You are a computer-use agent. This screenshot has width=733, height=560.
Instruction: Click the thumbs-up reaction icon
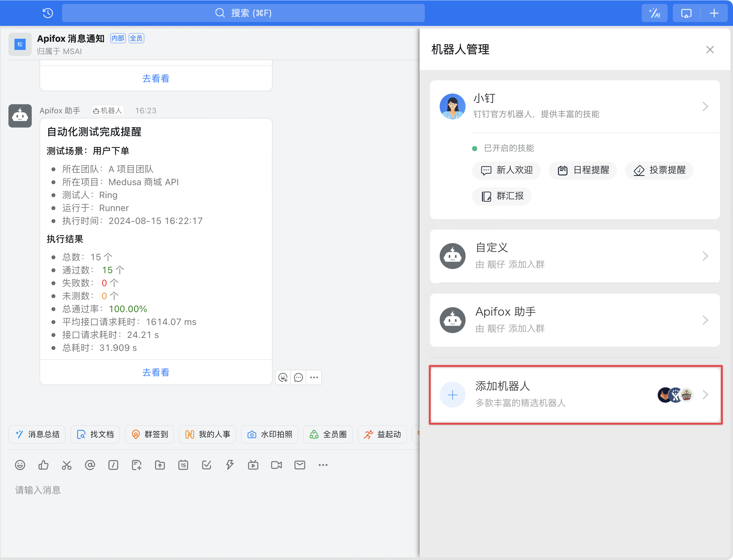[43, 465]
